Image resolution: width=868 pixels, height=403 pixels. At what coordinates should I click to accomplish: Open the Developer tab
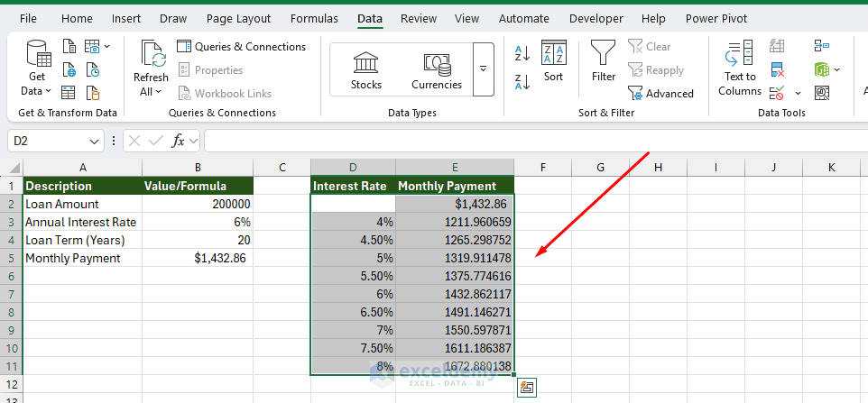pos(596,19)
